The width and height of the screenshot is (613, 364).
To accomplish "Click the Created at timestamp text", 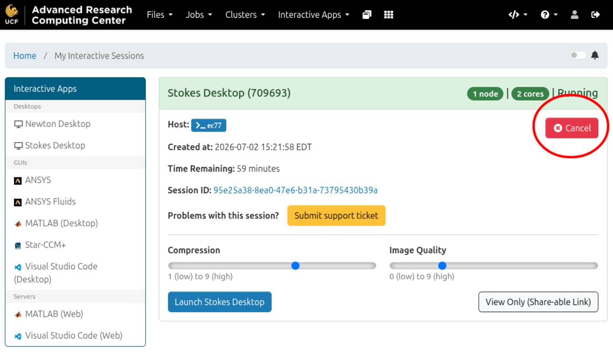I will click(240, 147).
